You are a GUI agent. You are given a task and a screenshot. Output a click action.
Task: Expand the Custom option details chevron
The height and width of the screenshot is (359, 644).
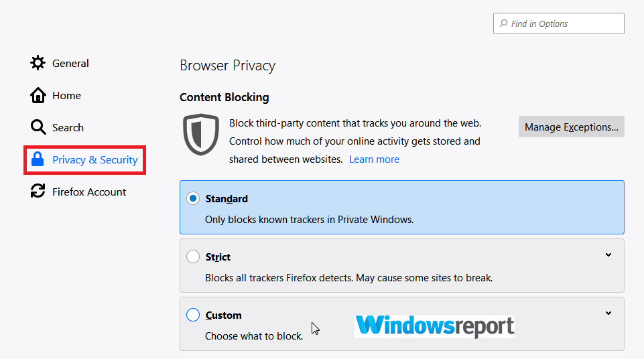[x=608, y=313]
